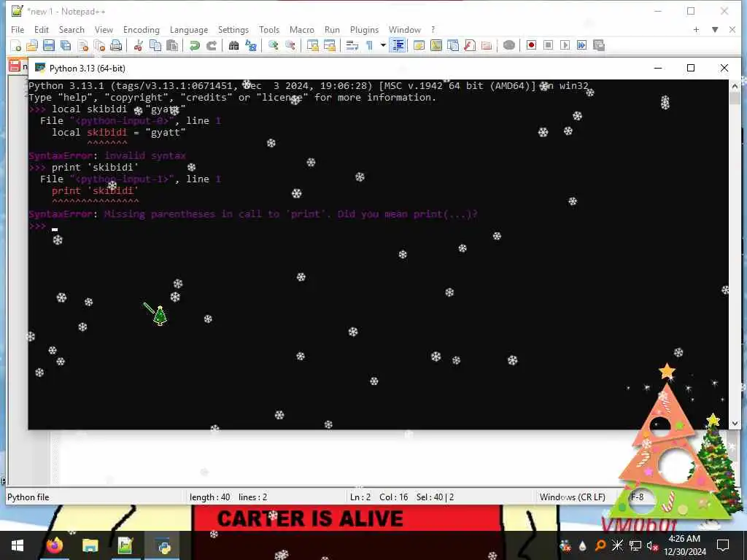Zoom out with the toolbar icon
747x560 pixels.
[290, 46]
